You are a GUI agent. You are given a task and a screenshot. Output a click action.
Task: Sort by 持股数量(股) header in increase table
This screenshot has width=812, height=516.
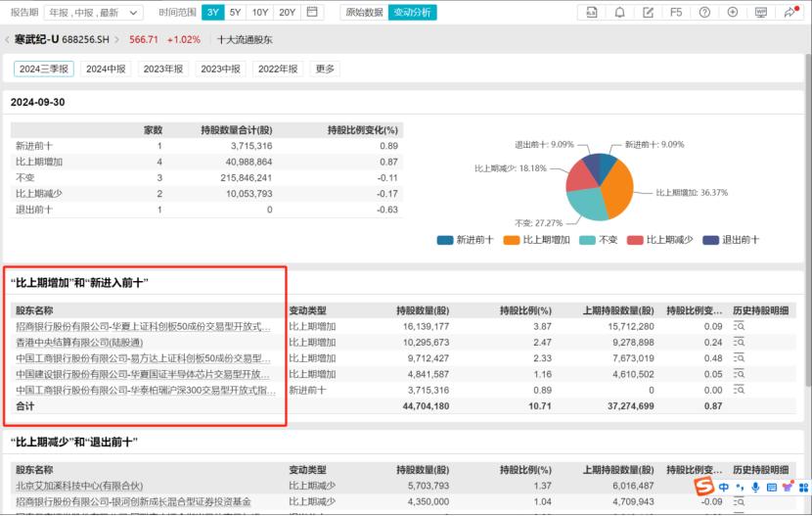(x=423, y=310)
